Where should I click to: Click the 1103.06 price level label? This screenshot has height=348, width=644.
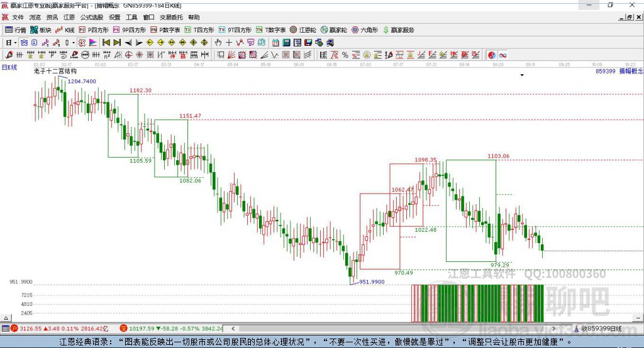(498, 156)
